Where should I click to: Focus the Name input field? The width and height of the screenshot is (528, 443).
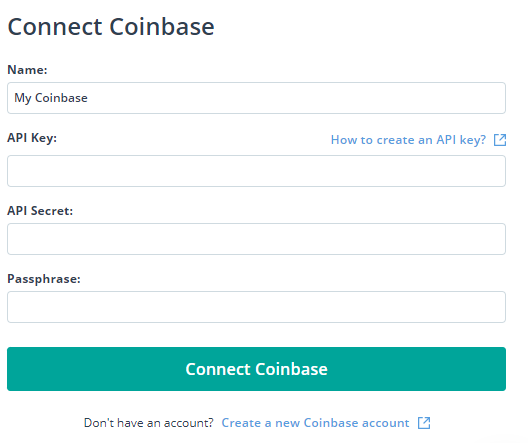pos(256,98)
